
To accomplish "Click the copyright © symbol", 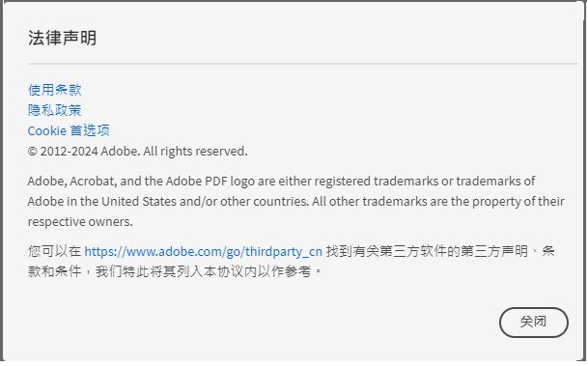I will (x=33, y=152).
